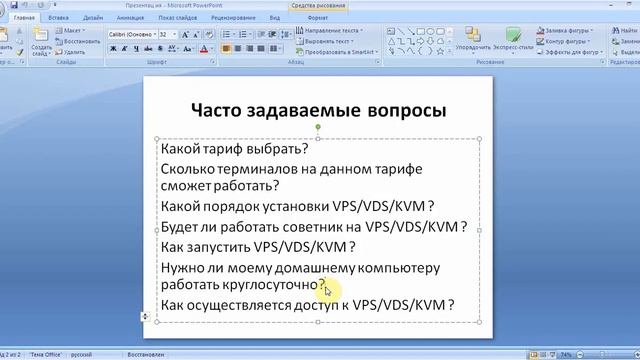This screenshot has height=360, width=640.
Task: Click Создать слайд button
Action: (x=41, y=42)
